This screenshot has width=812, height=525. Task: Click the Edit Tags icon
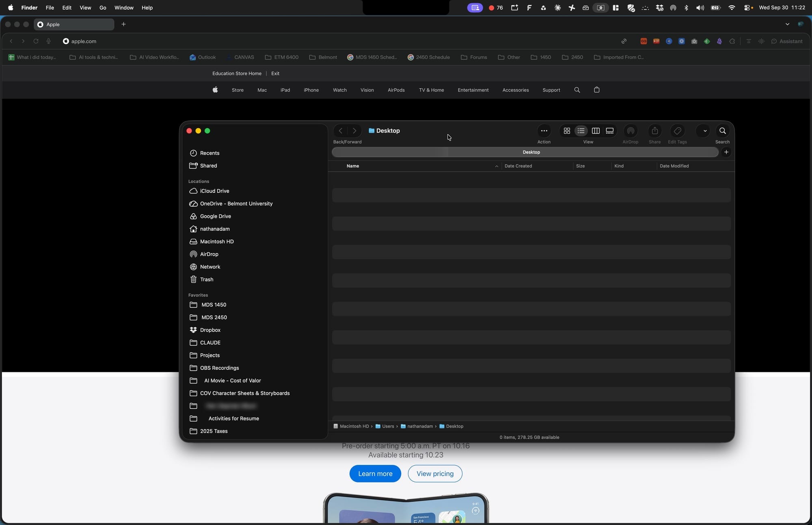[x=677, y=131]
